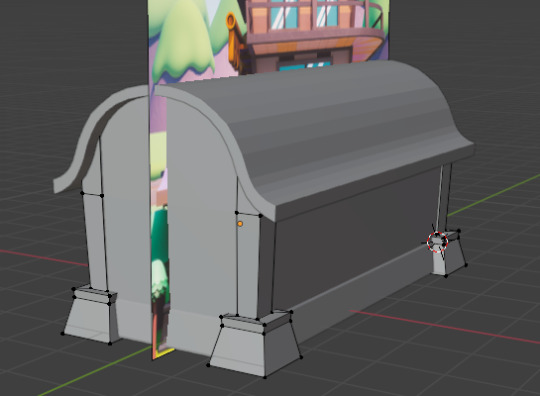The width and height of the screenshot is (540, 396).
Task: Click the red-white 3D cursor ring
Action: (x=437, y=242)
